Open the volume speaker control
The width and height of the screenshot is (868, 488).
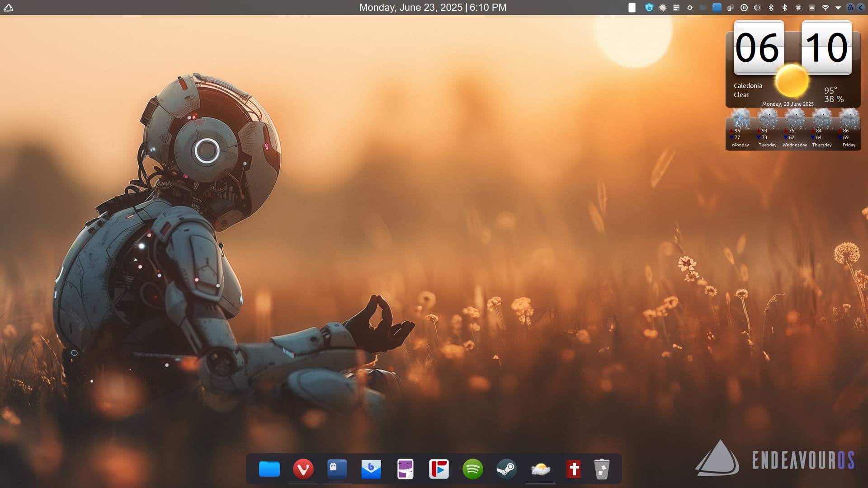[x=758, y=8]
